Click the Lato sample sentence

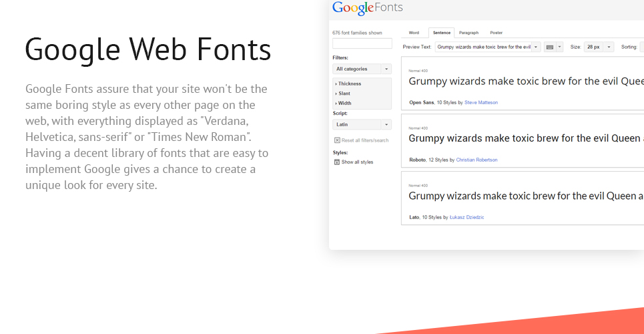pyautogui.click(x=526, y=196)
